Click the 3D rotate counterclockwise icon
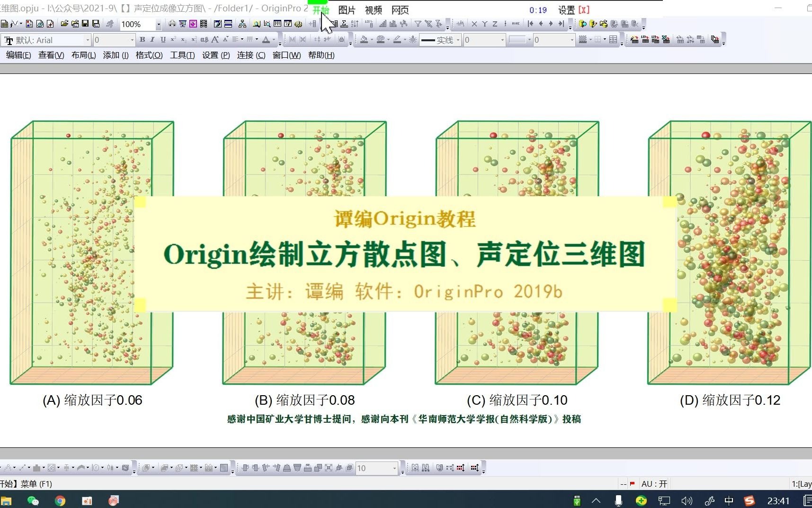 (x=245, y=468)
